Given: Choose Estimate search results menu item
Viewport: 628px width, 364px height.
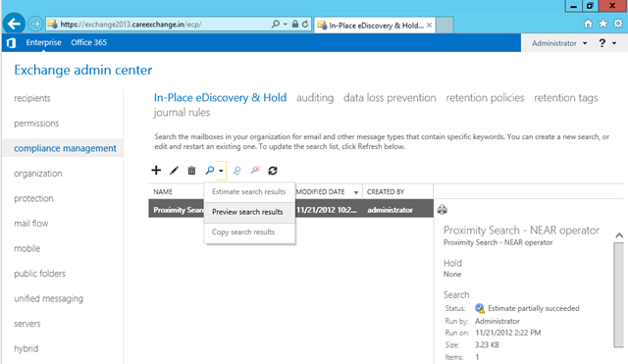Looking at the screenshot, I should tap(249, 191).
